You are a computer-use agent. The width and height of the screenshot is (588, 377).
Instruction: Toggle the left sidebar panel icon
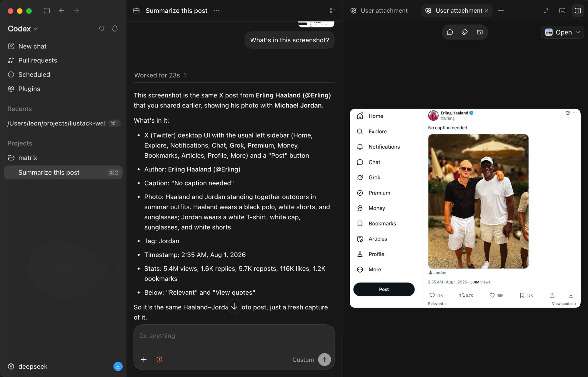[47, 11]
